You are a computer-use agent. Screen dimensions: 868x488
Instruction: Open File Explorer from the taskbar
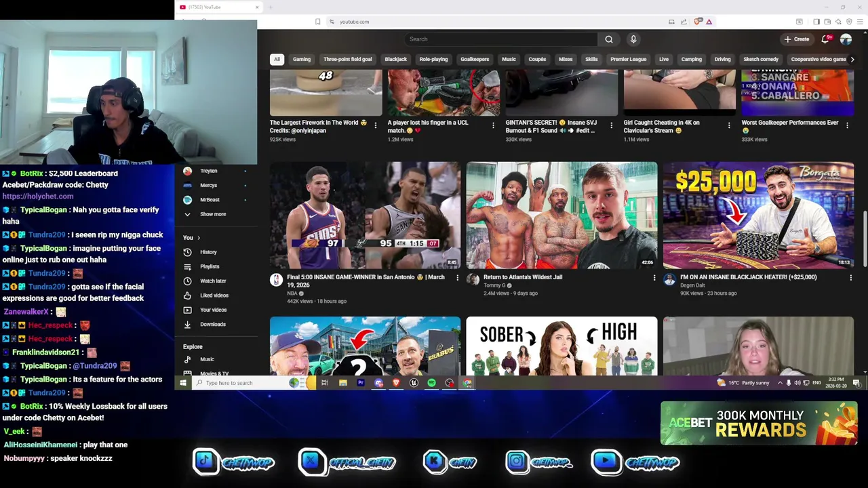coord(343,383)
